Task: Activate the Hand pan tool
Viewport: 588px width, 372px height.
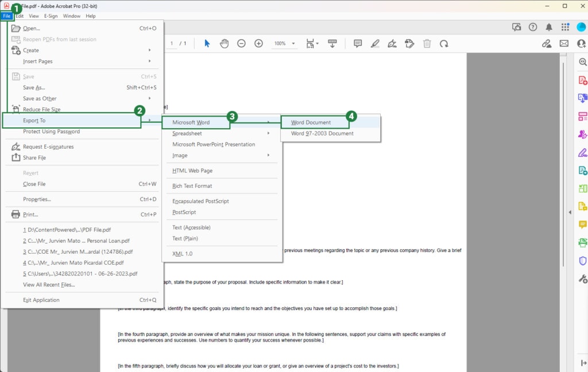Action: [x=225, y=44]
